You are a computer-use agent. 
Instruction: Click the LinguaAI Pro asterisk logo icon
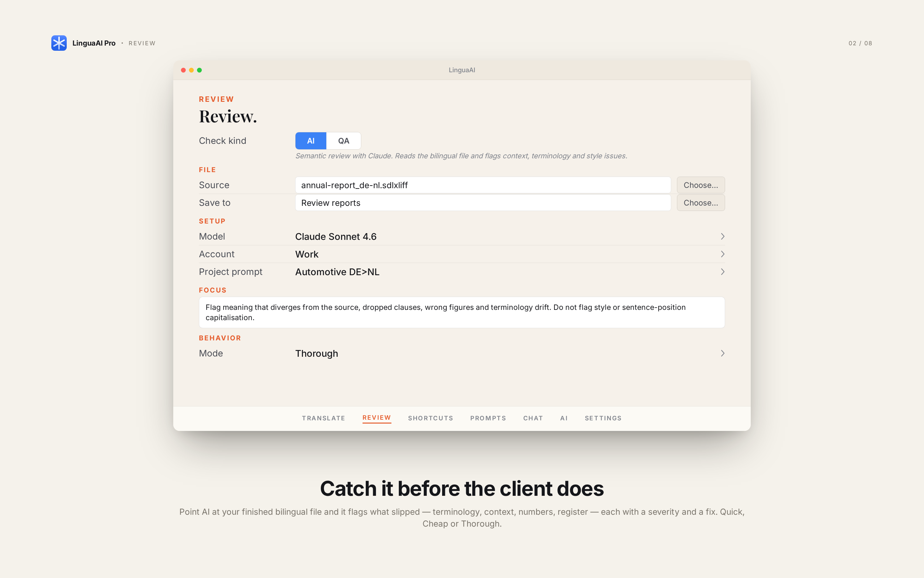click(x=59, y=43)
